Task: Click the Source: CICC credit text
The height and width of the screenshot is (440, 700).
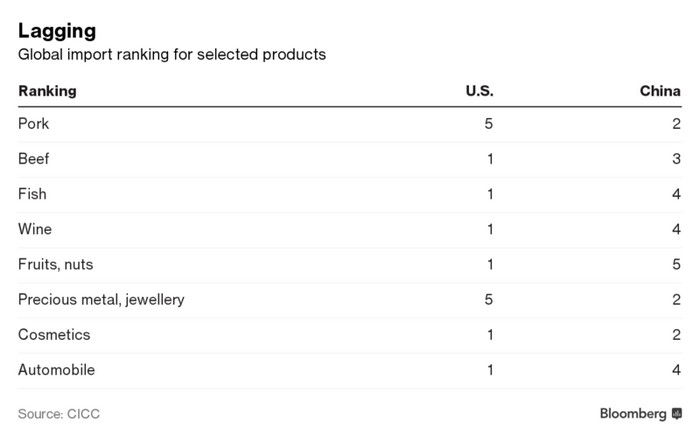Action: click(x=59, y=414)
